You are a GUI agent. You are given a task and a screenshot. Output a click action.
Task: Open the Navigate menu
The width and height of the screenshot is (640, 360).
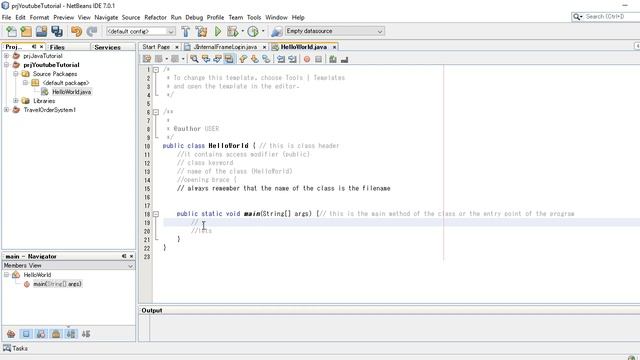106,18
